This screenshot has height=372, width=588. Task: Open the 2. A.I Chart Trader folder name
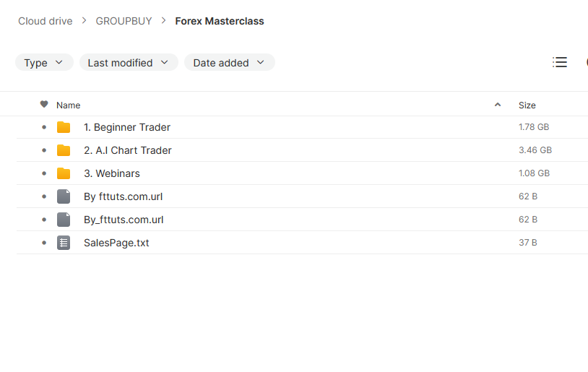point(128,150)
